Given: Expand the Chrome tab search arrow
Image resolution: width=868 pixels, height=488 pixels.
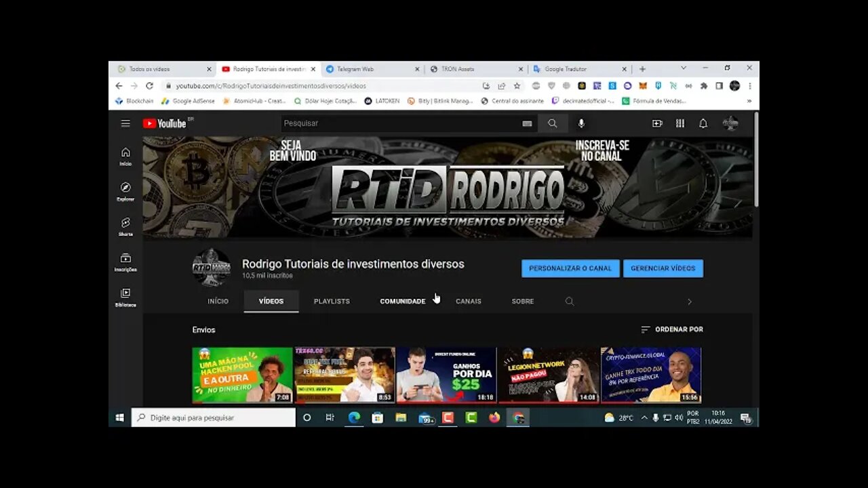Looking at the screenshot, I should coord(683,68).
